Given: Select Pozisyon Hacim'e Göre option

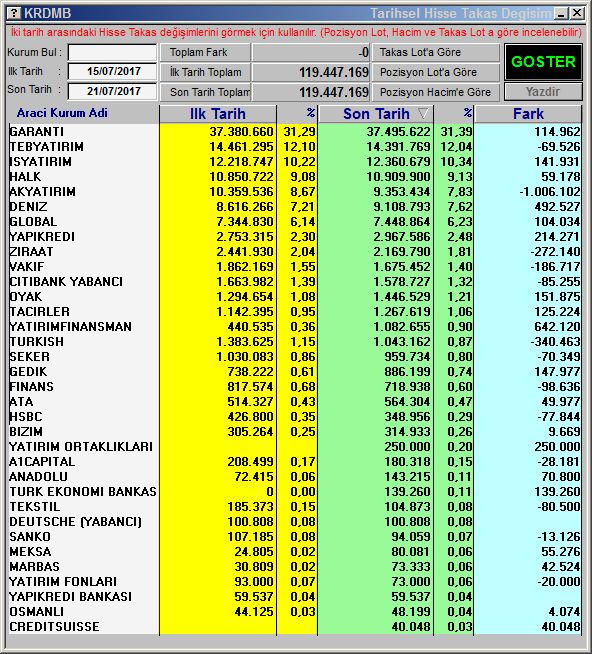Looking at the screenshot, I should [436, 92].
